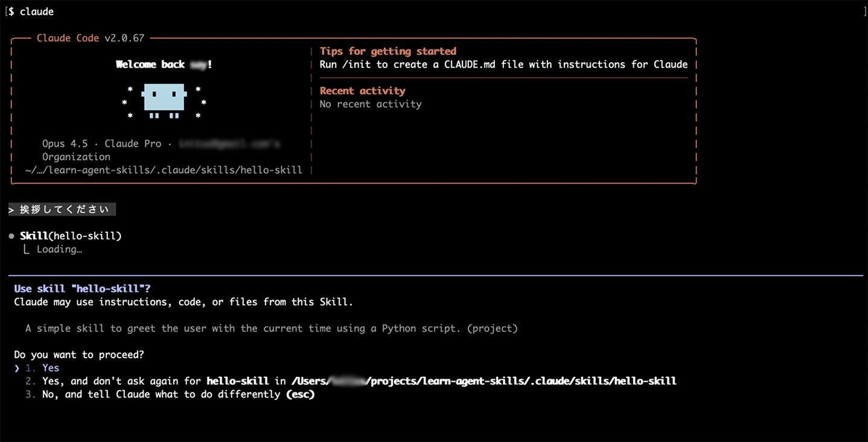Viewport: 868px width, 442px height.
Task: Click the user prompt "挨拶してください"
Action: 64,209
